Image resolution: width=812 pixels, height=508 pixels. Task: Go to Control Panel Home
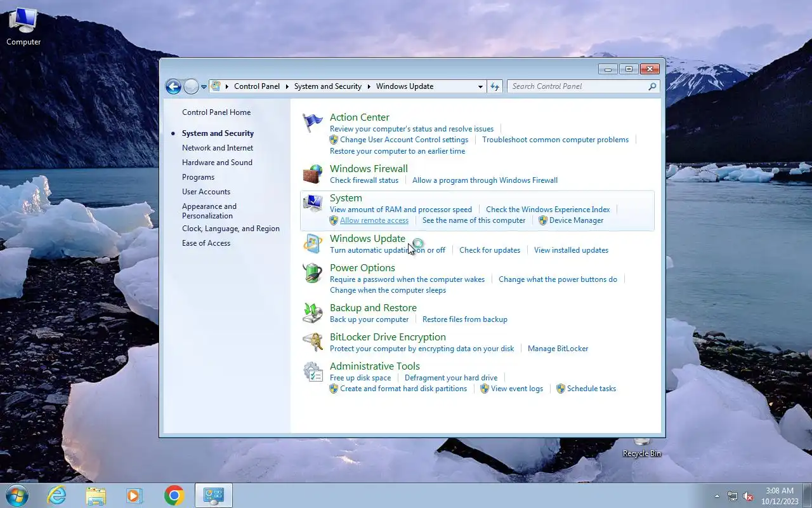click(216, 112)
